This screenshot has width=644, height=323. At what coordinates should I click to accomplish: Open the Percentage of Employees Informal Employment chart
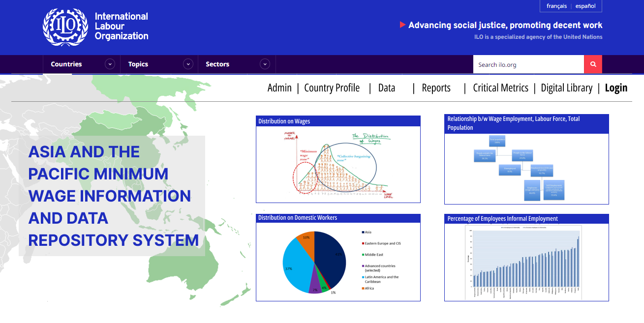(x=526, y=262)
